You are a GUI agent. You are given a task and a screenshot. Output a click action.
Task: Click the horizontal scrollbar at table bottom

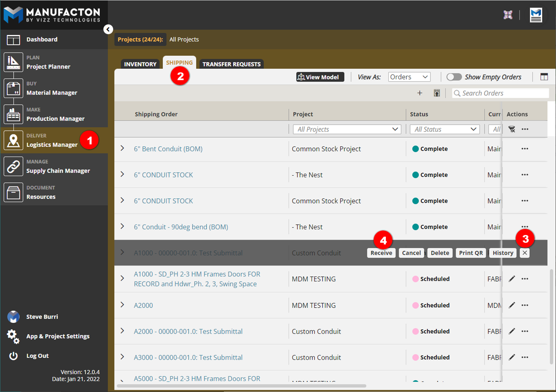pyautogui.click(x=242, y=385)
